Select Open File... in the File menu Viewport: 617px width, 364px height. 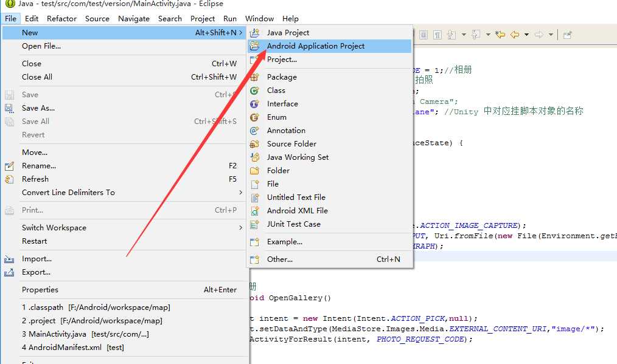tap(124, 46)
